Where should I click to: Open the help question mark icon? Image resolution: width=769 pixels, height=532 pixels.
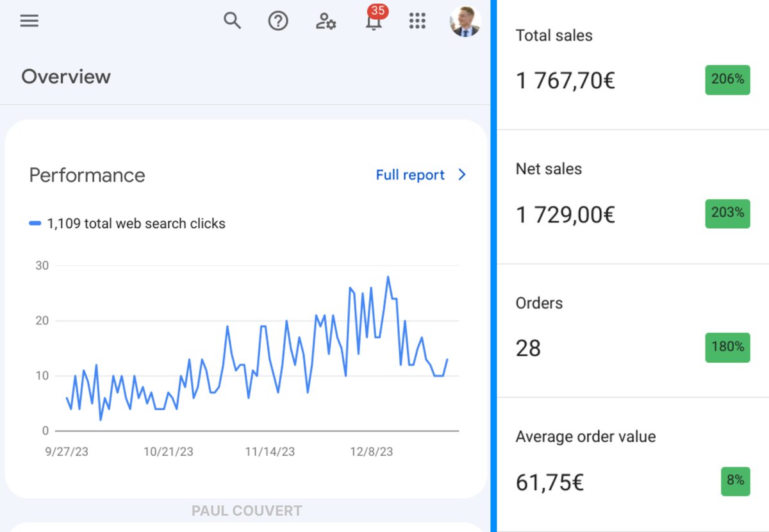pos(277,21)
